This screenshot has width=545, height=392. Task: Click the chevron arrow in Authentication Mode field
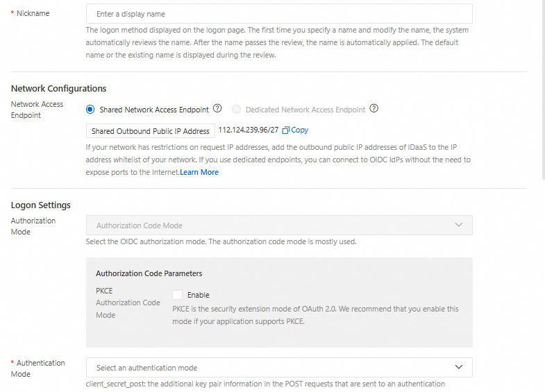click(458, 367)
